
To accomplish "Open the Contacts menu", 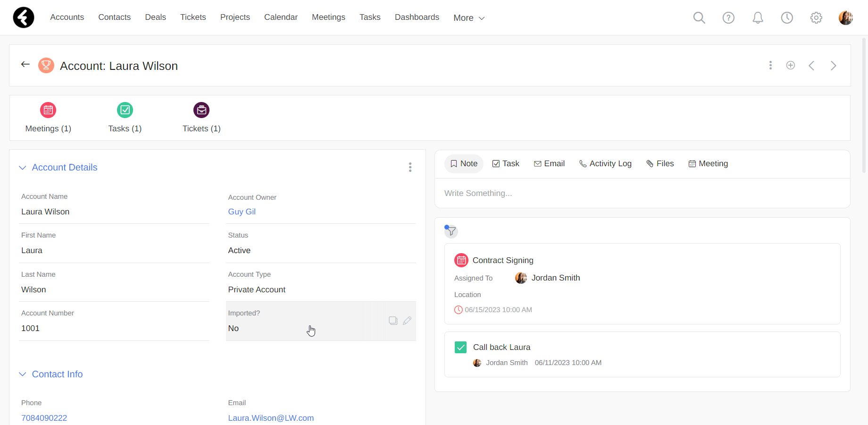I will pyautogui.click(x=115, y=17).
